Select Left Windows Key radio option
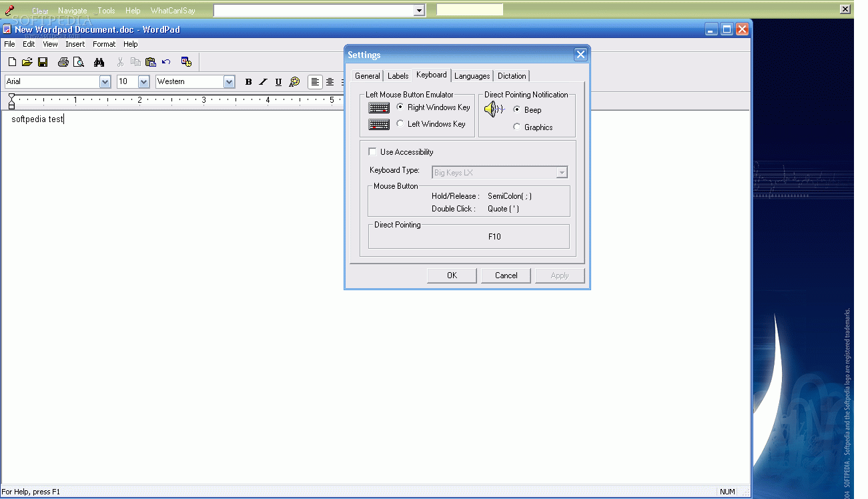Image resolution: width=868 pixels, height=499 pixels. point(400,123)
